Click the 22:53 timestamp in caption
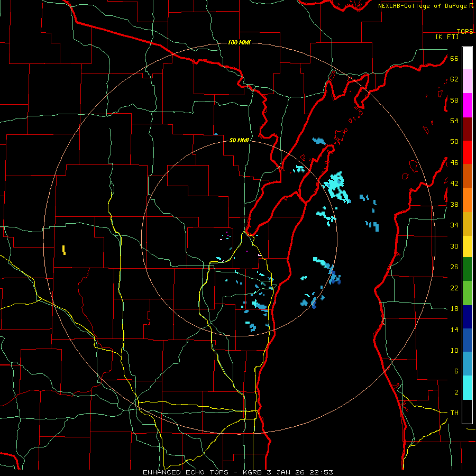 [x=321, y=472]
